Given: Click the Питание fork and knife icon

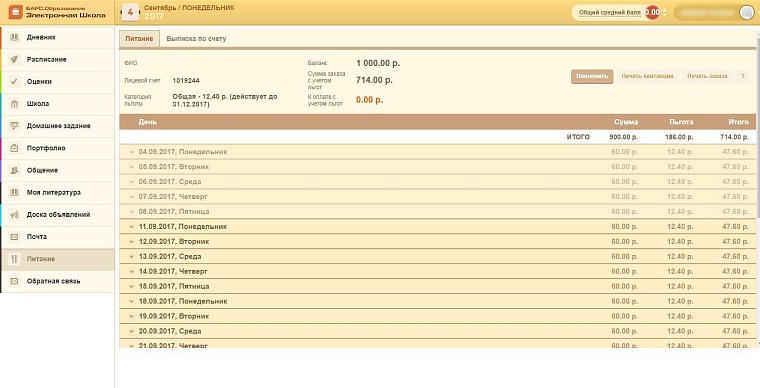Looking at the screenshot, I should [x=15, y=259].
